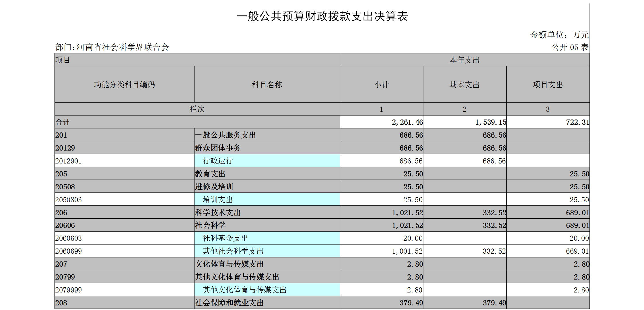Click the 小计 column header

point(382,84)
